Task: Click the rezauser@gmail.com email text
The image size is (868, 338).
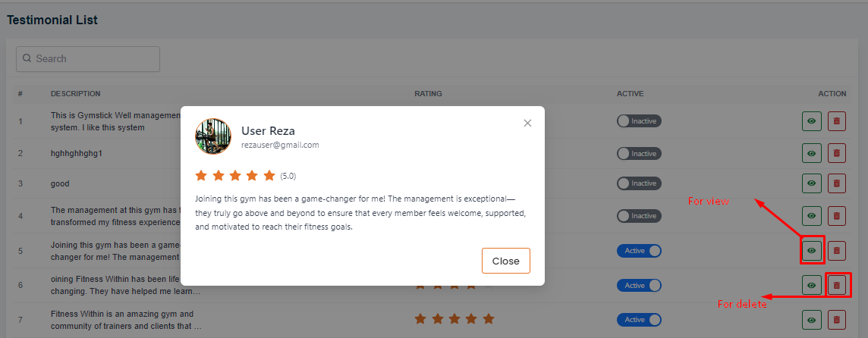Action: point(280,145)
